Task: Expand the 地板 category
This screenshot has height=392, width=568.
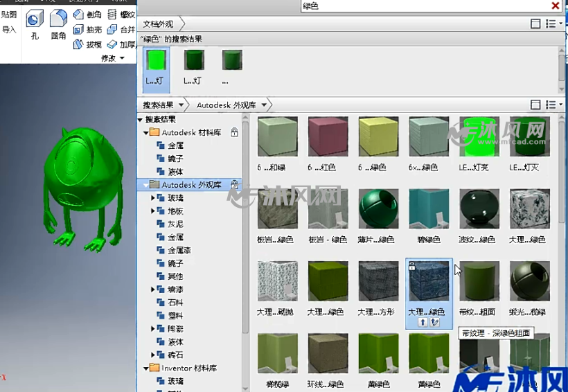Action: (x=153, y=211)
